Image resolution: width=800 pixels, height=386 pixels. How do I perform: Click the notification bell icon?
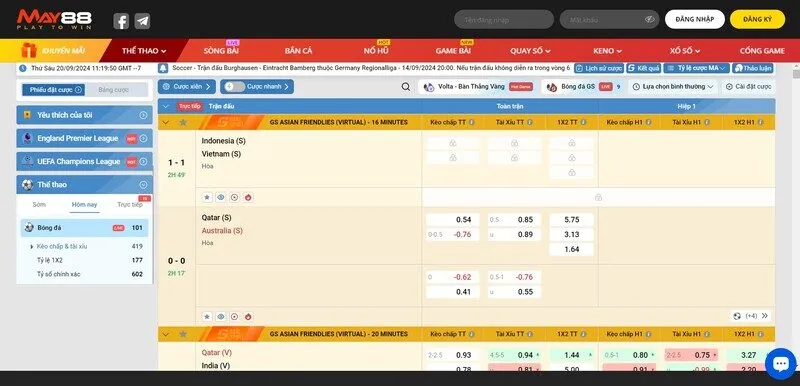[163, 68]
